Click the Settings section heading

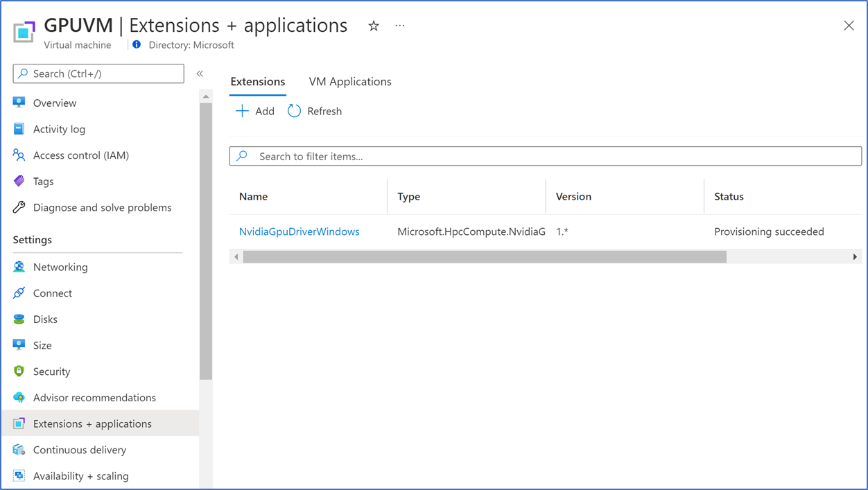pos(33,240)
